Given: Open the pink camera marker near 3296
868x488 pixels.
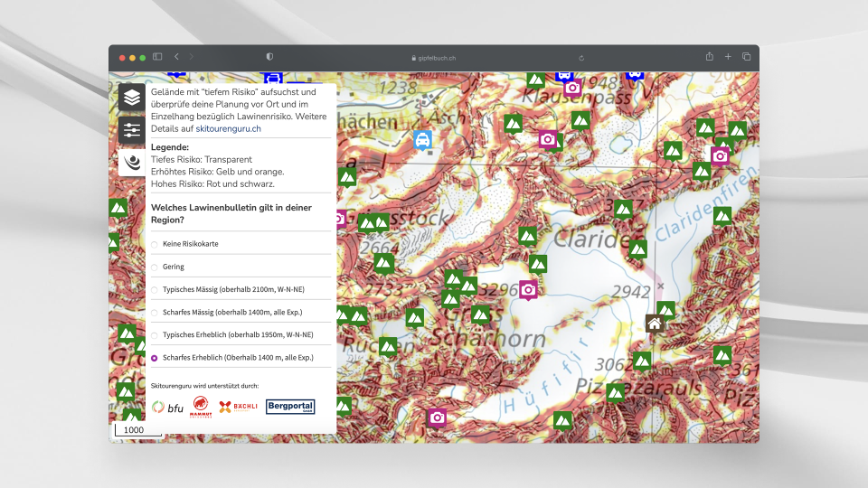Looking at the screenshot, I should [x=528, y=289].
